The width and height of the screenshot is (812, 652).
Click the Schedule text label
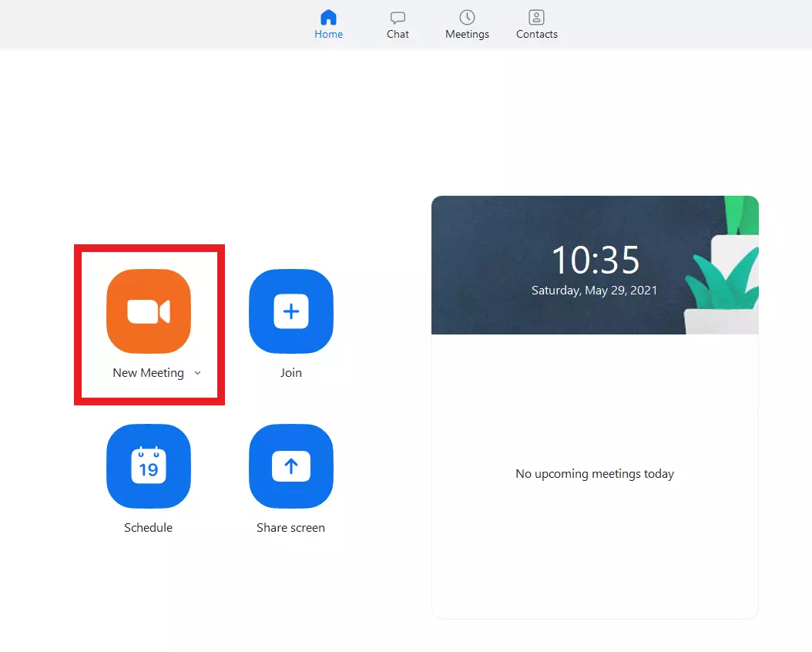tap(148, 528)
